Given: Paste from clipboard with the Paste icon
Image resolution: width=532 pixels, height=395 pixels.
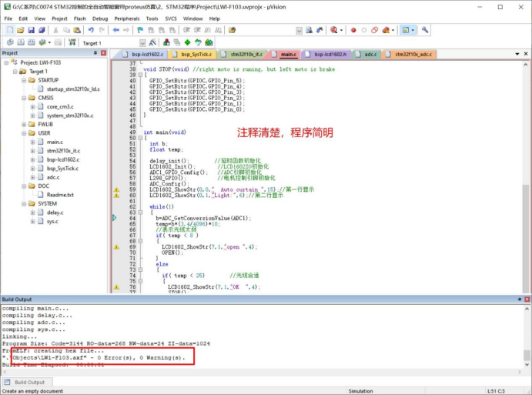Looking at the screenshot, I should point(77,30).
